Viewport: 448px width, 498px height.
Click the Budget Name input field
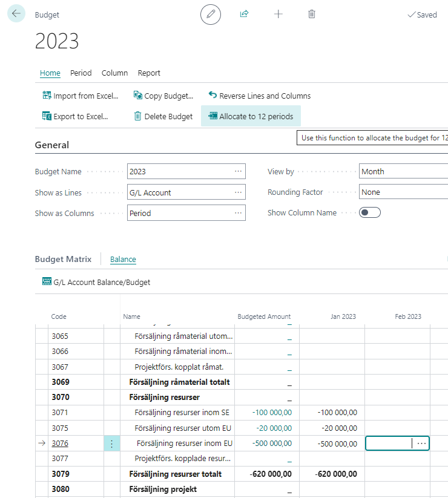tap(186, 171)
